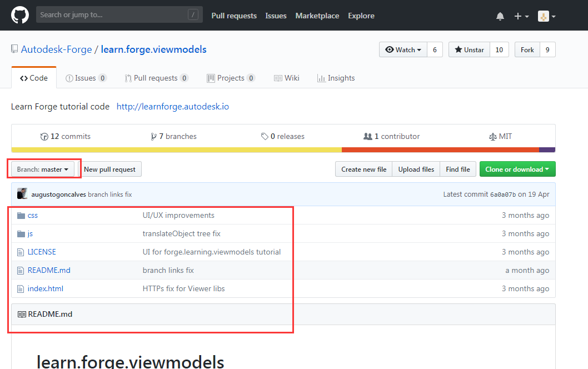Open 'UI for forge.learning.viewmodels tutorial' commit
The image size is (588, 369).
pos(212,252)
